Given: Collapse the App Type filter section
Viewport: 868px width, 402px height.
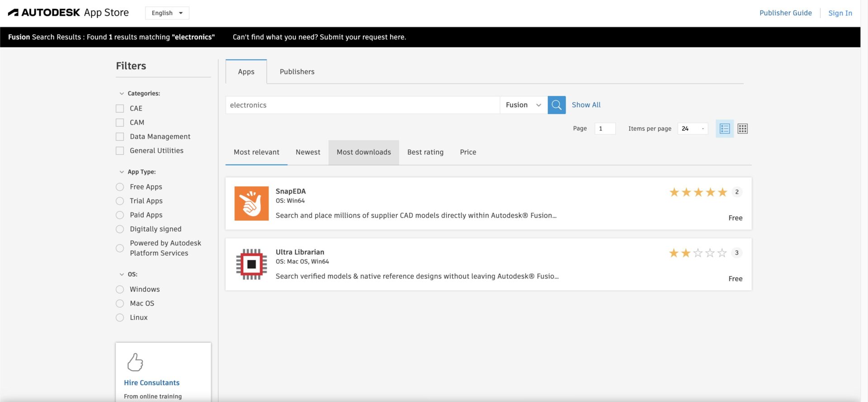Looking at the screenshot, I should pyautogui.click(x=122, y=172).
